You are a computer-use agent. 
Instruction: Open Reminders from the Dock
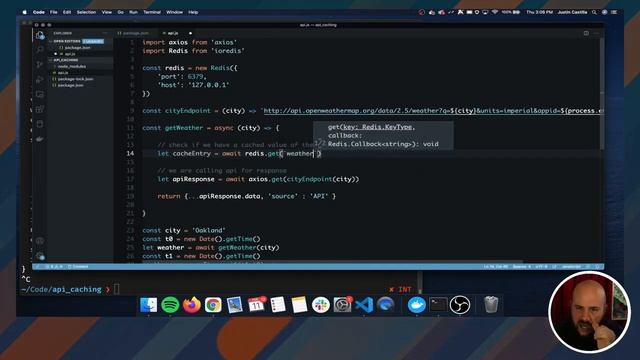pyautogui.click(x=278, y=304)
